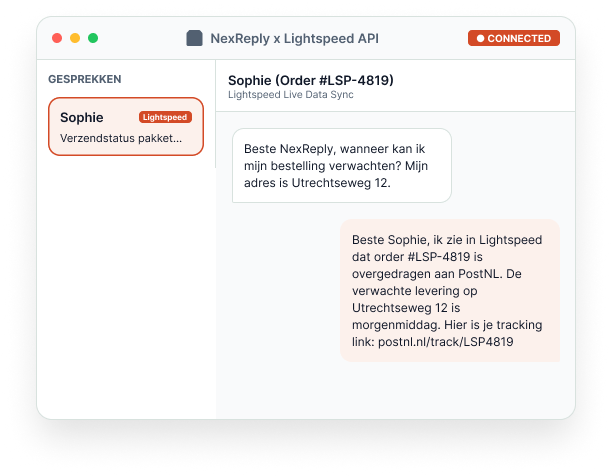Click the CONNECTED status badge
This screenshot has height=476, width=612.
coord(514,38)
